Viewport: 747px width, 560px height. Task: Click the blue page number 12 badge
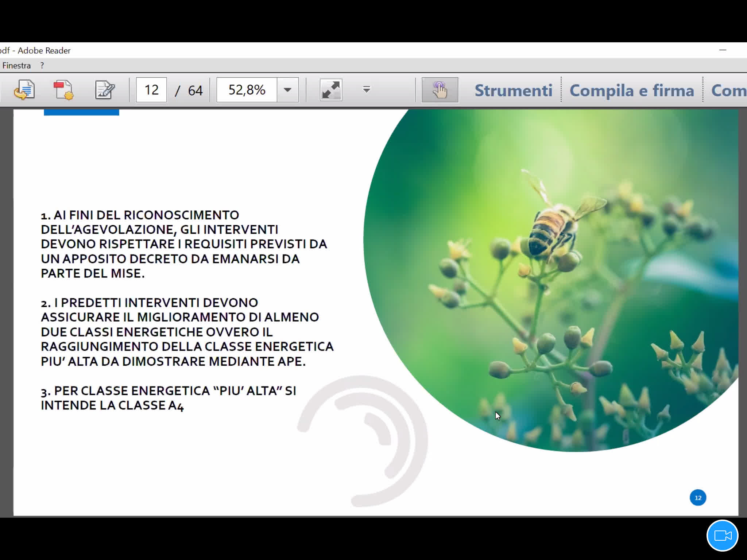[x=698, y=498]
